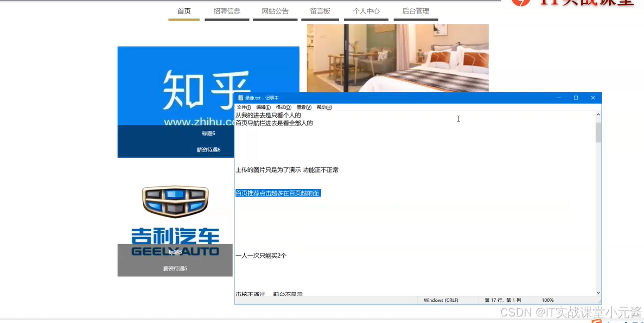Click the bedroom photo thumbnail
Viewport: 644px width, 323px height.
click(398, 58)
